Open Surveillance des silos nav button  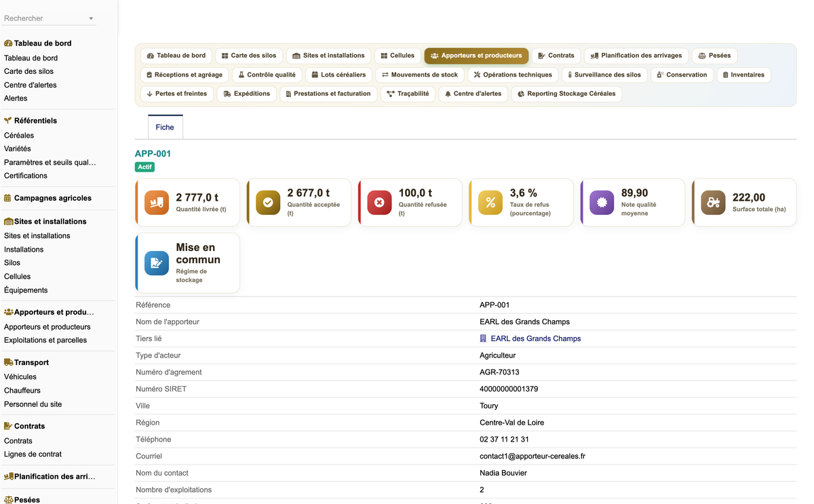604,75
